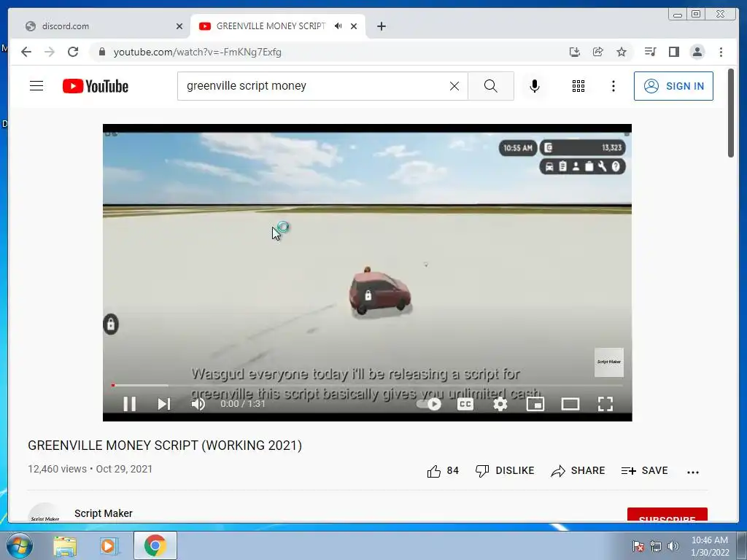Click the Script Maker channel avatar
The height and width of the screenshot is (560, 747).
44,513
